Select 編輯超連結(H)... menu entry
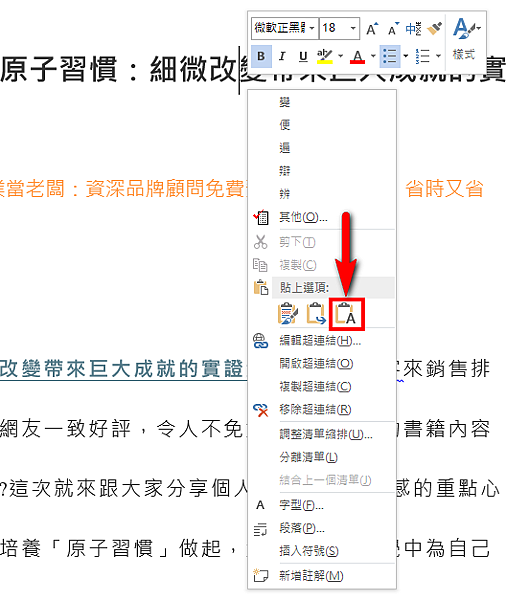 [320, 341]
